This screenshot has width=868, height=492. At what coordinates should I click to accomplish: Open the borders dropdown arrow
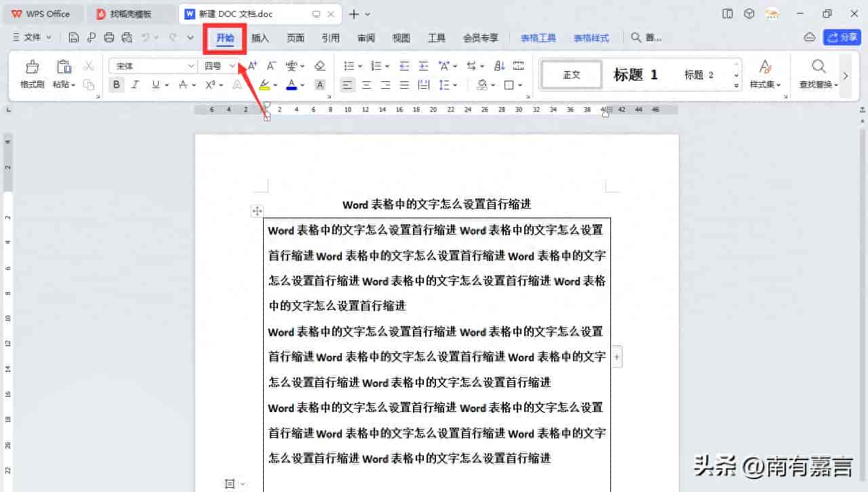tap(520, 85)
